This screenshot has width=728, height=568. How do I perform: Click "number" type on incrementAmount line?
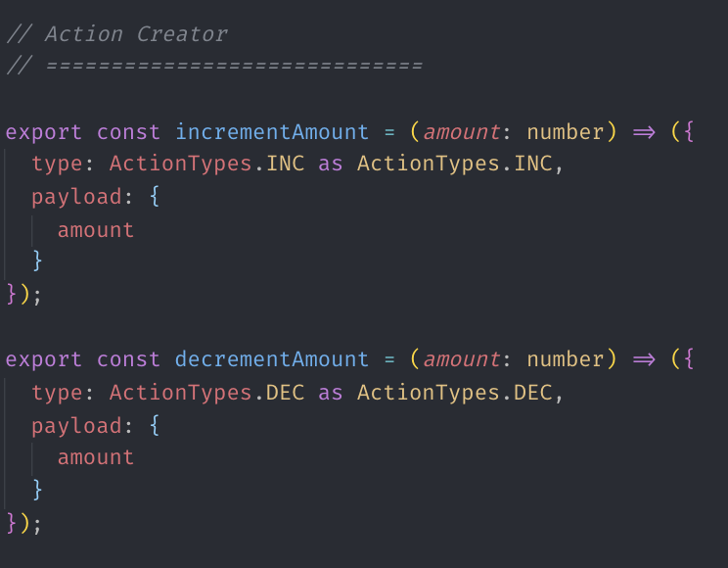565,132
